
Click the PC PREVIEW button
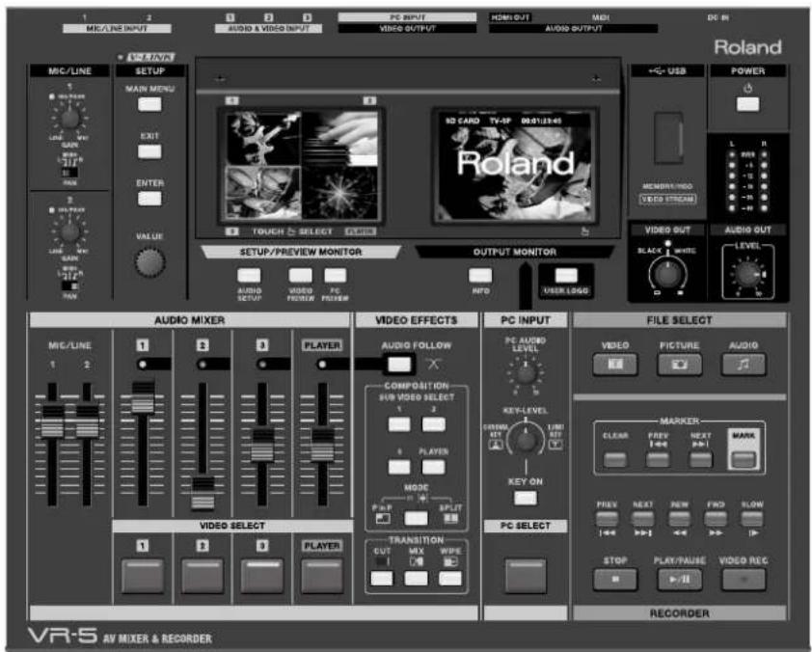(335, 276)
